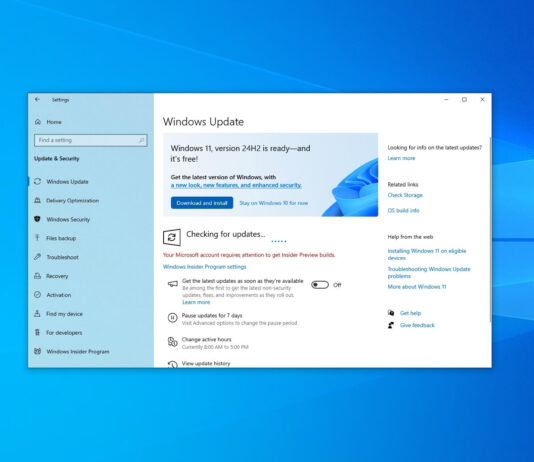The height and width of the screenshot is (462, 534).
Task: Open the Home icon in sidebar
Action: [38, 122]
